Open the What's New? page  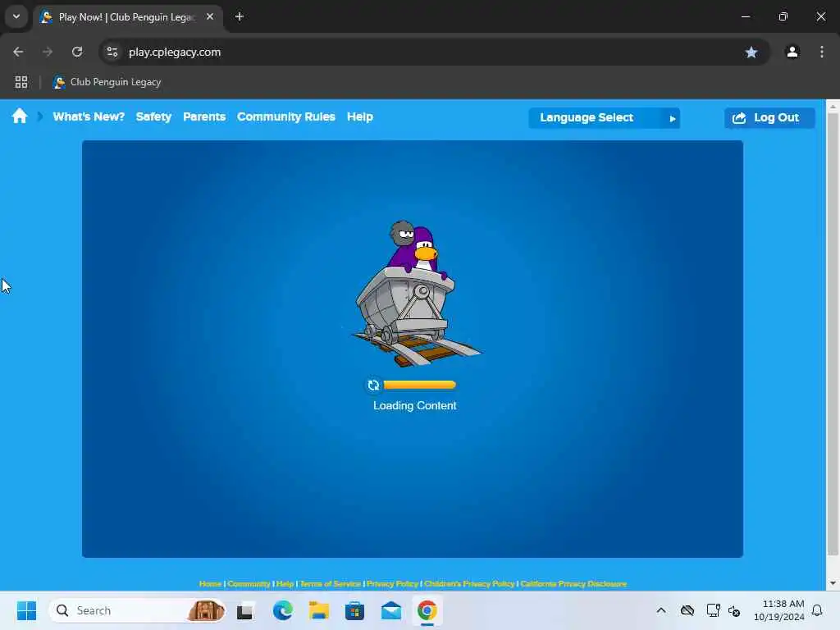89,116
